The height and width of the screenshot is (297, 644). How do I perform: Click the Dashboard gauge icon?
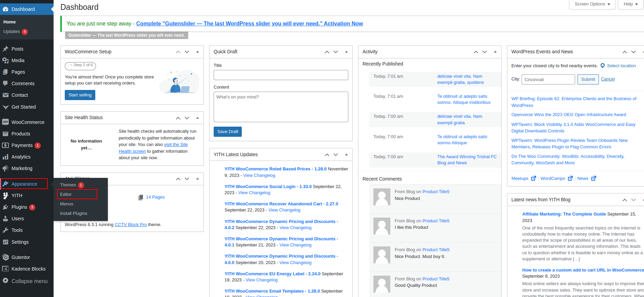[x=5, y=9]
